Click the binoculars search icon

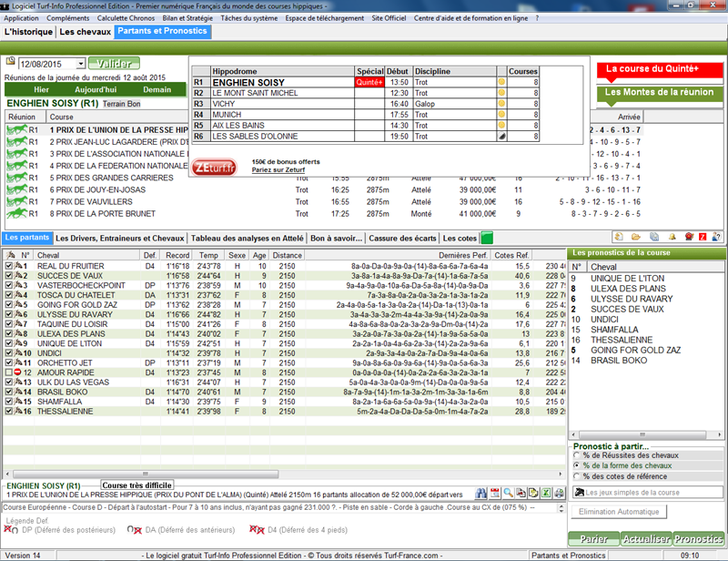481,493
